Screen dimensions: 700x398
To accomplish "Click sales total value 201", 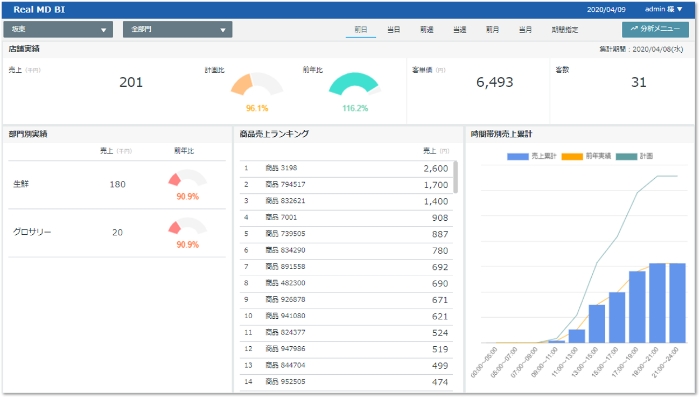I will [131, 82].
